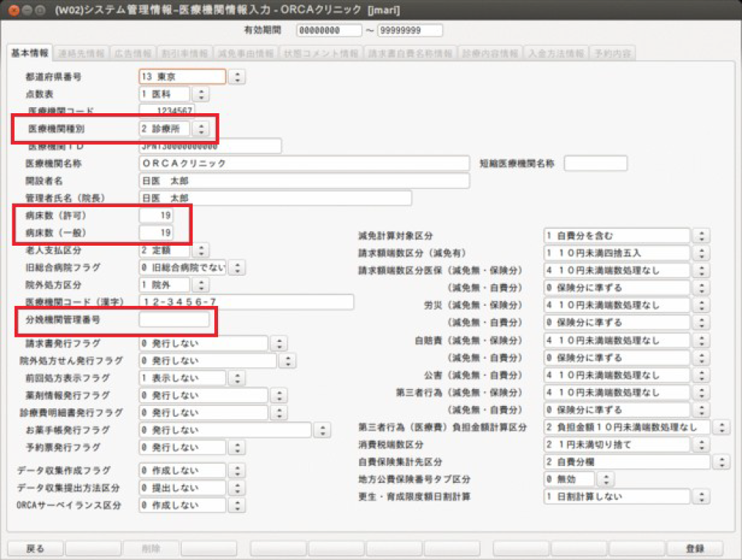This screenshot has width=742, height=560.
Task: Switch to the 基本情報 tab
Action: pos(29,54)
